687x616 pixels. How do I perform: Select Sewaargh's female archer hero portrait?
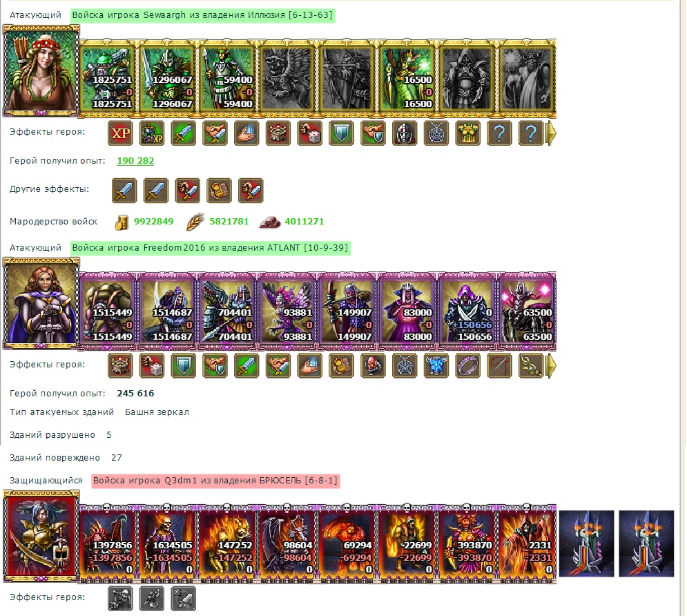(x=41, y=71)
